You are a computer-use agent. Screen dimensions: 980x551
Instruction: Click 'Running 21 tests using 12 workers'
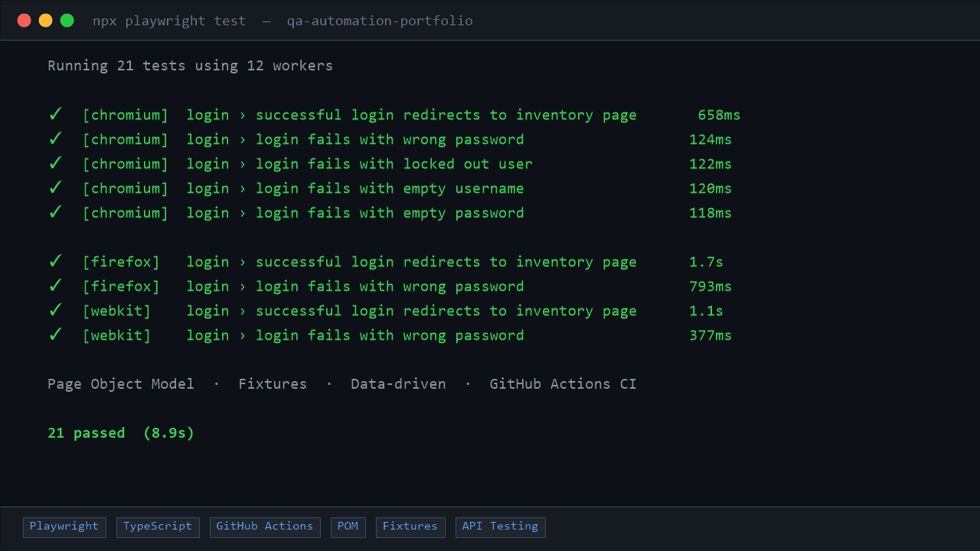point(190,66)
